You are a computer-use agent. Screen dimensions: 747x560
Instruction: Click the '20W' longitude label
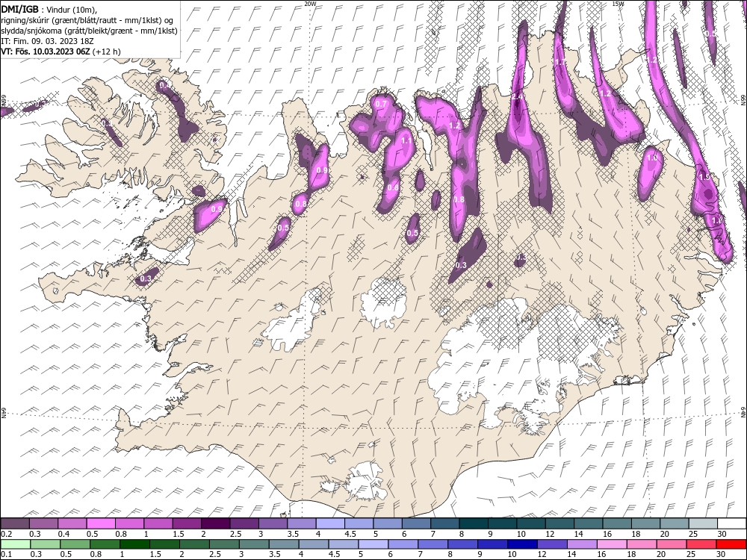point(310,3)
